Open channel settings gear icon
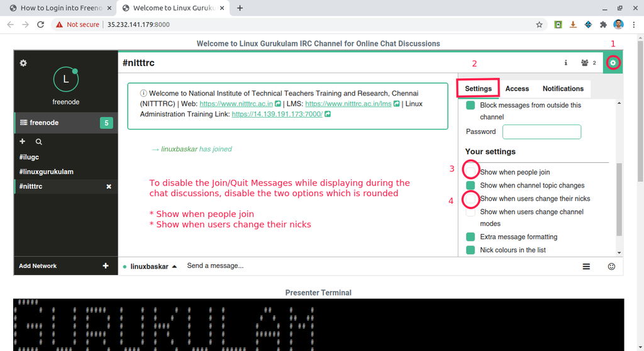The image size is (644, 351). click(x=613, y=63)
